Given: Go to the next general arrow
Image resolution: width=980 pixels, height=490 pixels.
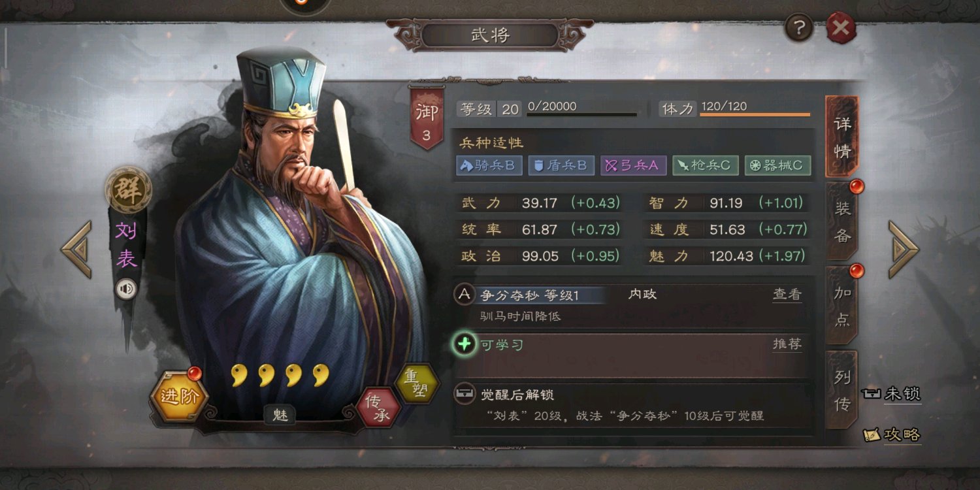Looking at the screenshot, I should [x=903, y=249].
